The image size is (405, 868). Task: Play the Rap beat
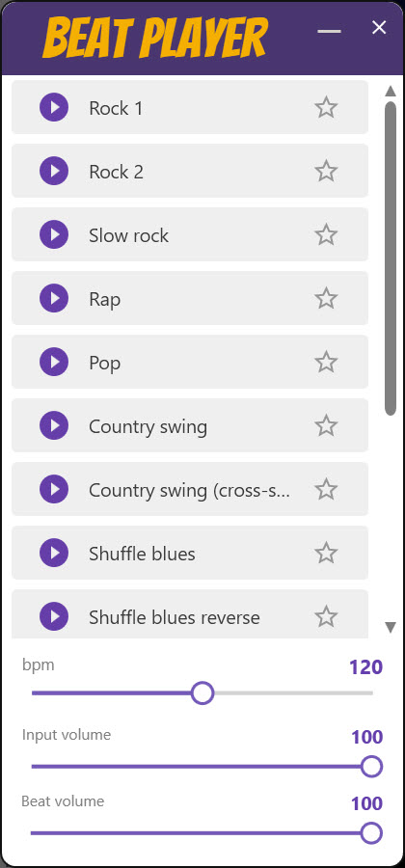(x=54, y=298)
